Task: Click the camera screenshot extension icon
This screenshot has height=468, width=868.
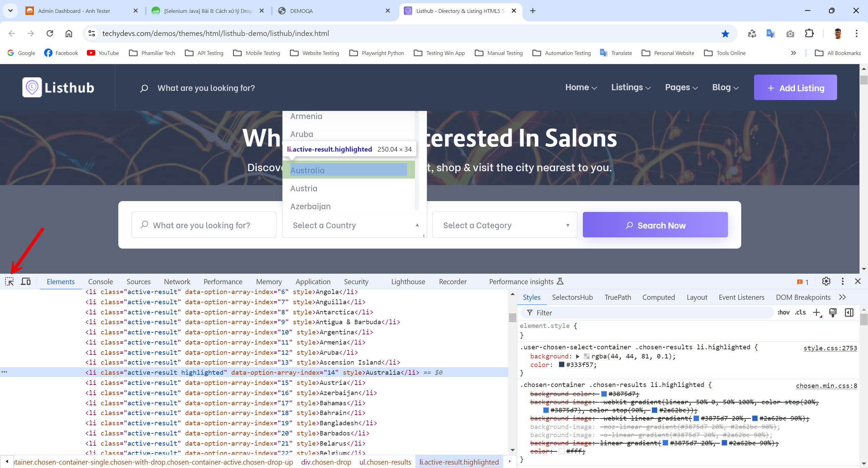Action: (790, 34)
